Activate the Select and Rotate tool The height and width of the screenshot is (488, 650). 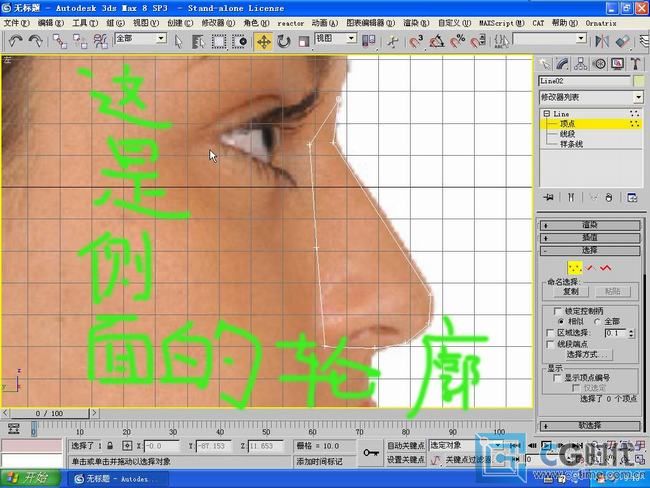click(x=284, y=41)
